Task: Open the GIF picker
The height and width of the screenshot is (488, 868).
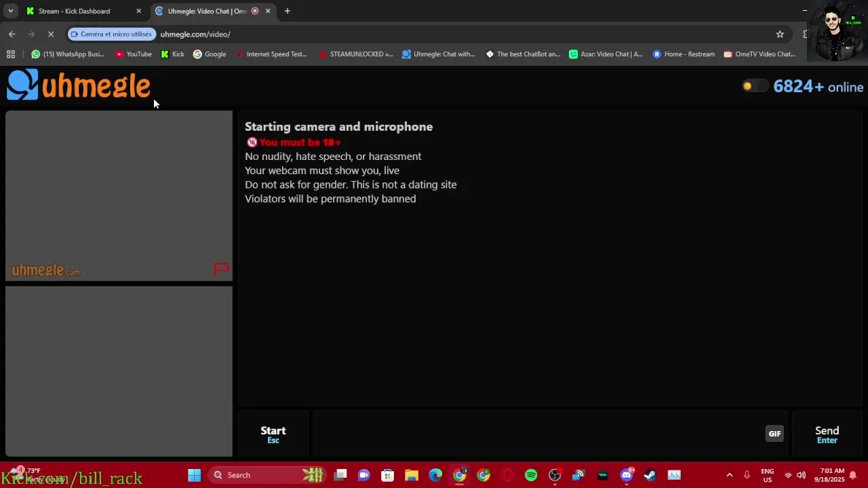Action: [x=774, y=434]
